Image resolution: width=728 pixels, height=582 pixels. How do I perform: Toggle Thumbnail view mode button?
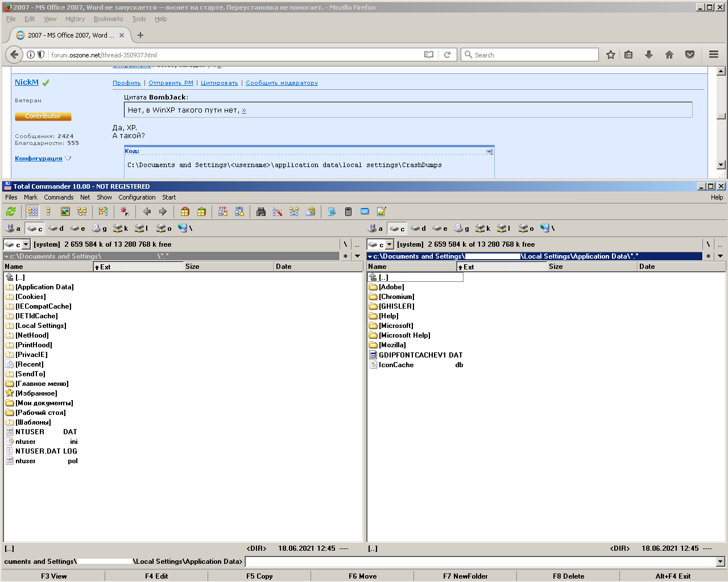65,212
